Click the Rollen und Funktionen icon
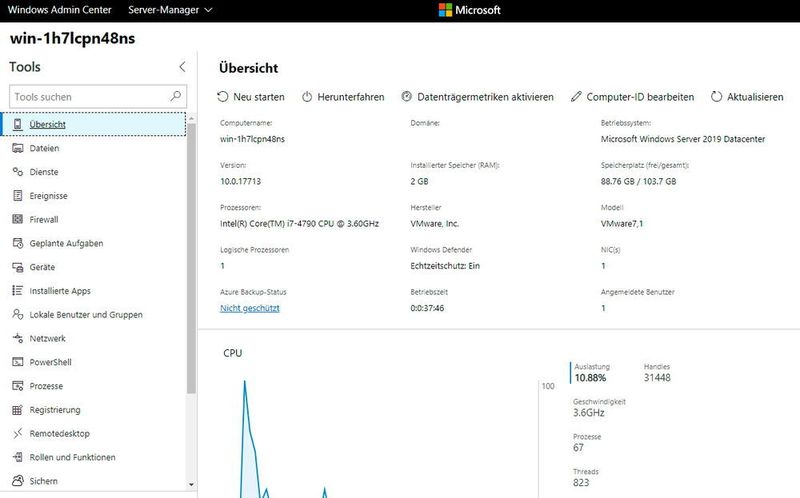The width and height of the screenshot is (800, 498). click(x=18, y=457)
